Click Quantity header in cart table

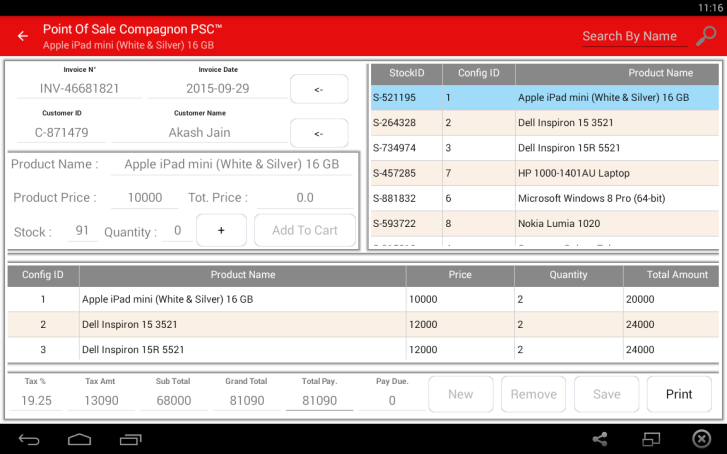click(x=568, y=275)
